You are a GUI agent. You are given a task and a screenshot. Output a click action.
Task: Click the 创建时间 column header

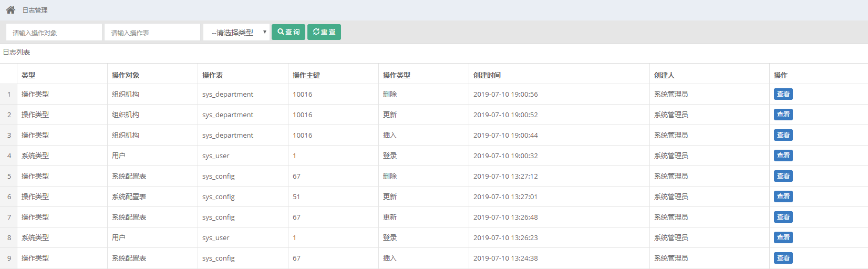coord(487,75)
